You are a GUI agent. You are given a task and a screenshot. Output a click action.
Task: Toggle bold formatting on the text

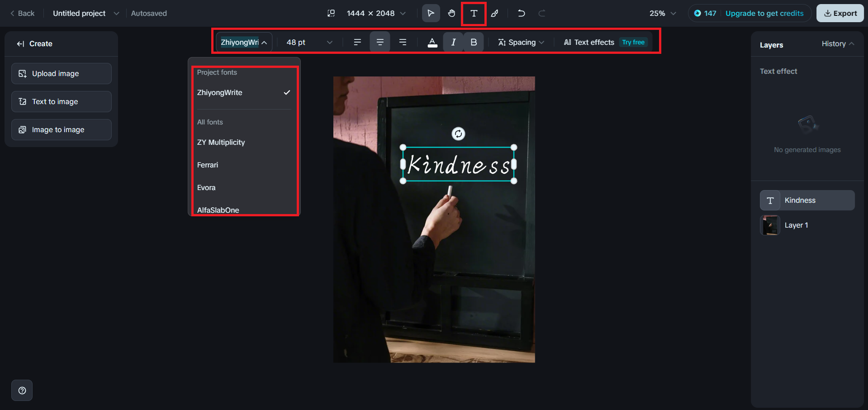point(473,42)
